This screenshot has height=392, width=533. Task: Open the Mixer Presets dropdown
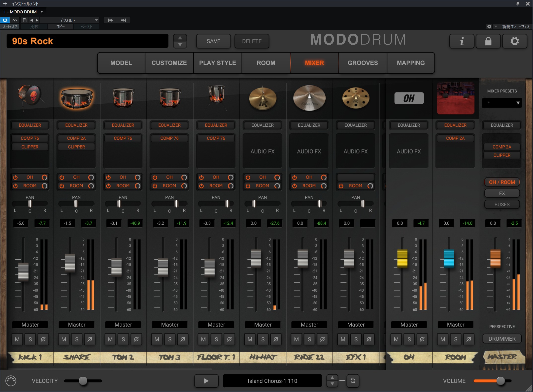click(x=502, y=103)
